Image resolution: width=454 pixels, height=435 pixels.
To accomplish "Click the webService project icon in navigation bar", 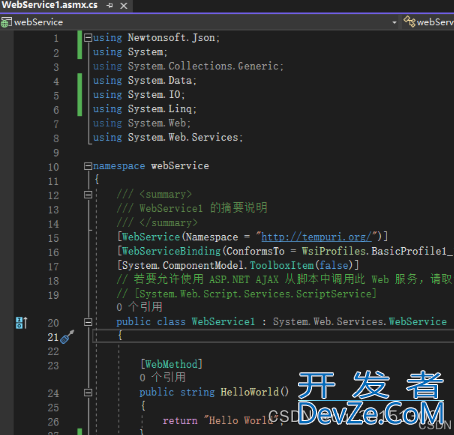I will 6,22.
